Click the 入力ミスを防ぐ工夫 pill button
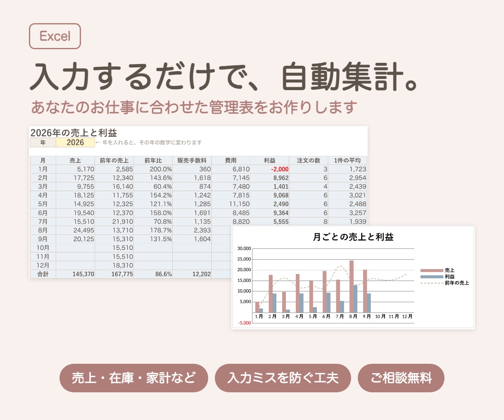This screenshot has width=504, height=420. click(283, 378)
